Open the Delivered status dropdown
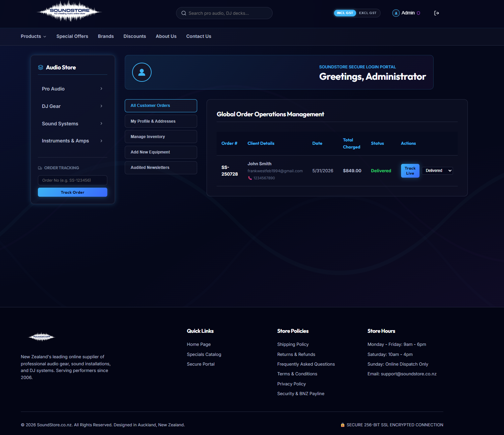Screen dimensions: 504x435 [437, 171]
